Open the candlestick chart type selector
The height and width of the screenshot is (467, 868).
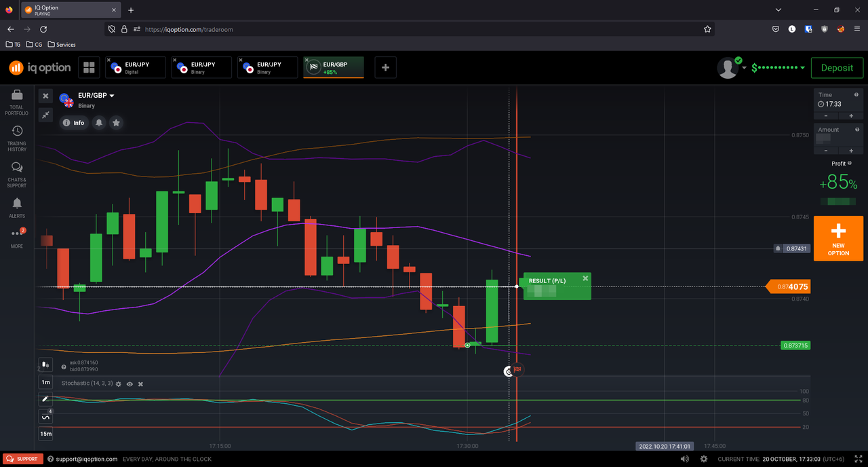pos(45,365)
